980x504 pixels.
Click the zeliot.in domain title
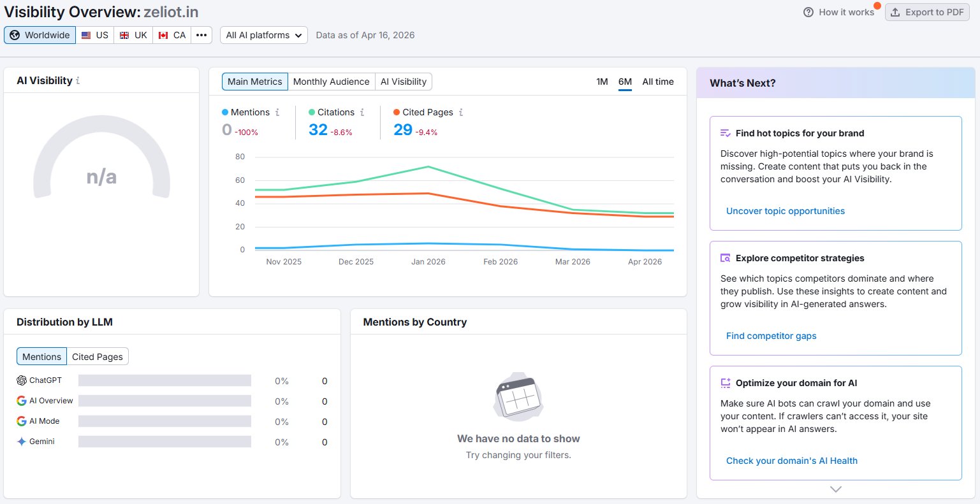171,12
